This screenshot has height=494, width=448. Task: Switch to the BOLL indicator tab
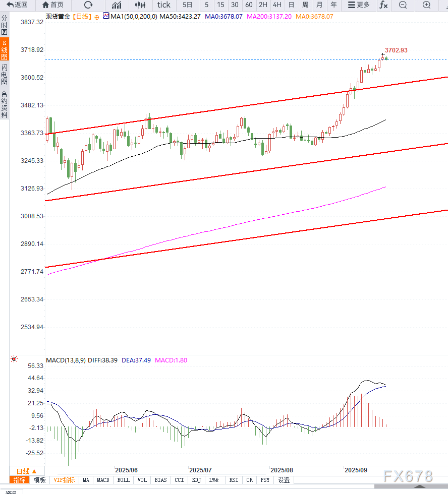(124, 480)
